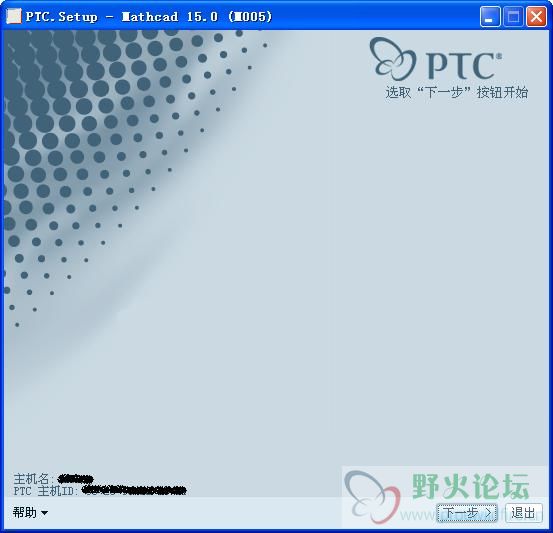Maximize the PTC.Setup window

coord(513,17)
